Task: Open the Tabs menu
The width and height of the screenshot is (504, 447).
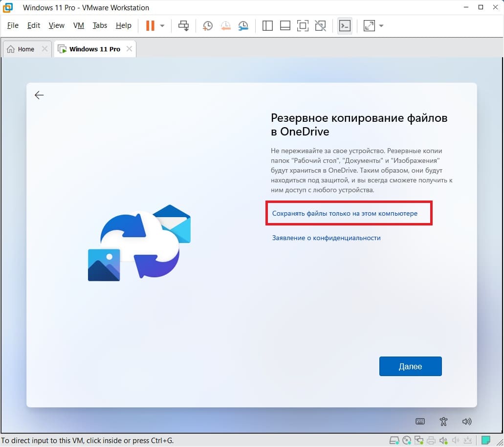Action: 100,25
